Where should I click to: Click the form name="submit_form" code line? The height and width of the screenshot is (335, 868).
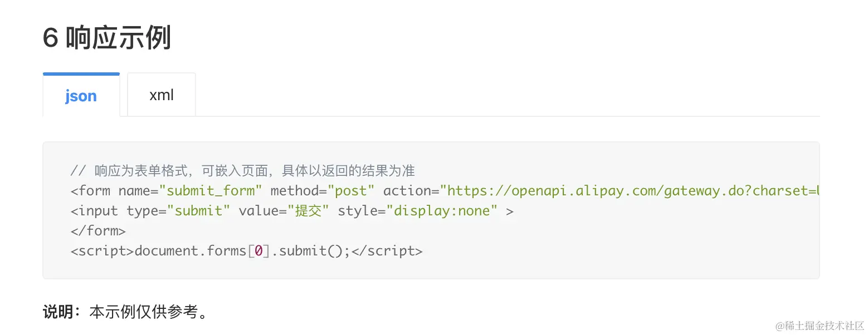coord(445,191)
